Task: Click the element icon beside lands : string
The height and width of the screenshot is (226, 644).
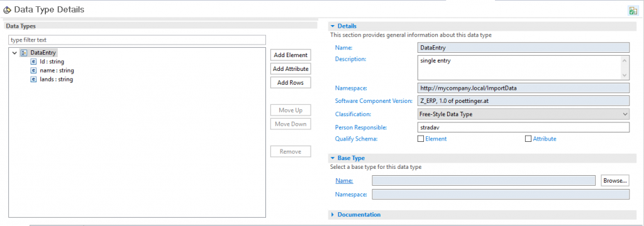Action: point(34,80)
